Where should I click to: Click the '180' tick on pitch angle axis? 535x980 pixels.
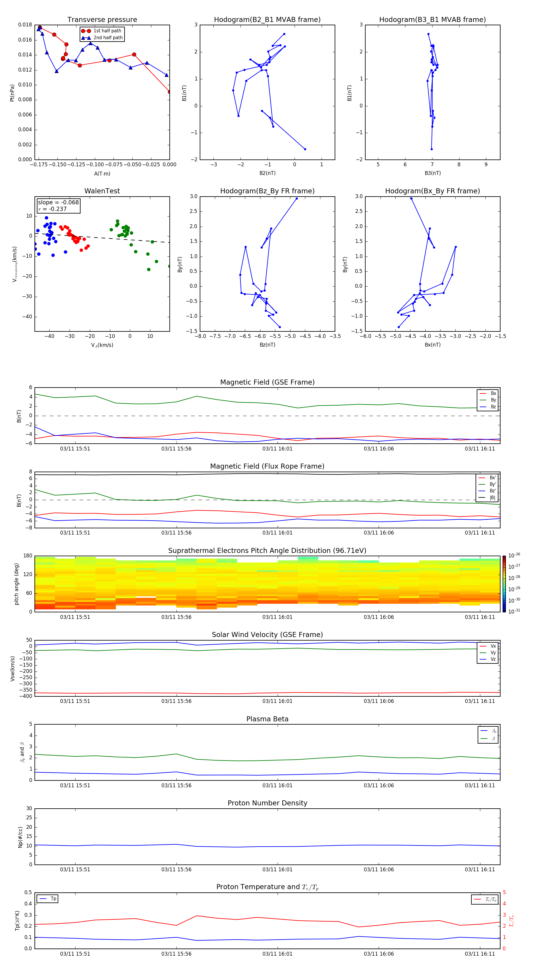28,556
